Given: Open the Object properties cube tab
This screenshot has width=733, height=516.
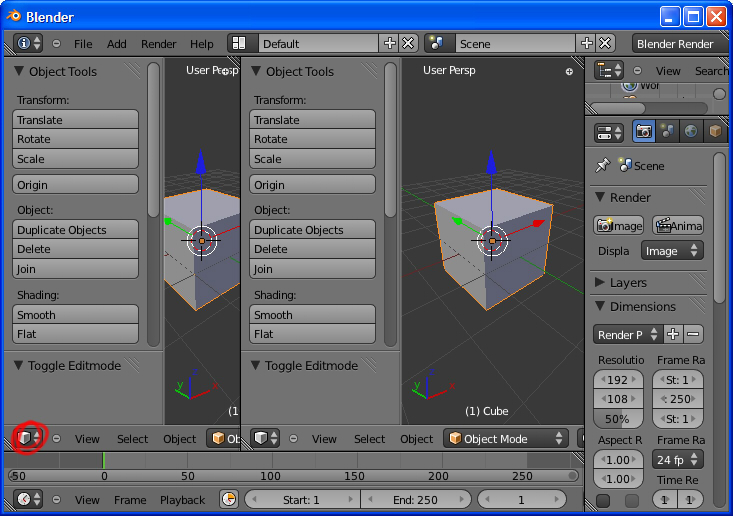Looking at the screenshot, I should [x=714, y=132].
